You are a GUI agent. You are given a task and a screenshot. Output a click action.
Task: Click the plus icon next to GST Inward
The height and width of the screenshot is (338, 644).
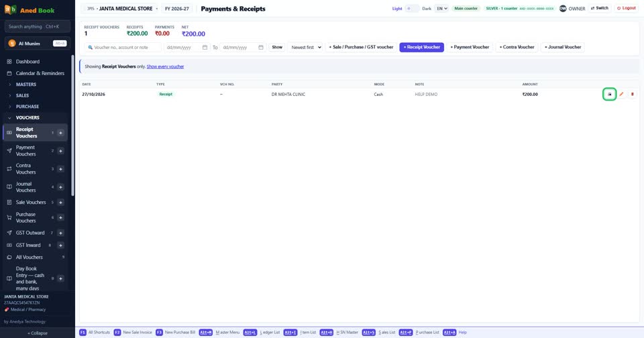(x=60, y=245)
